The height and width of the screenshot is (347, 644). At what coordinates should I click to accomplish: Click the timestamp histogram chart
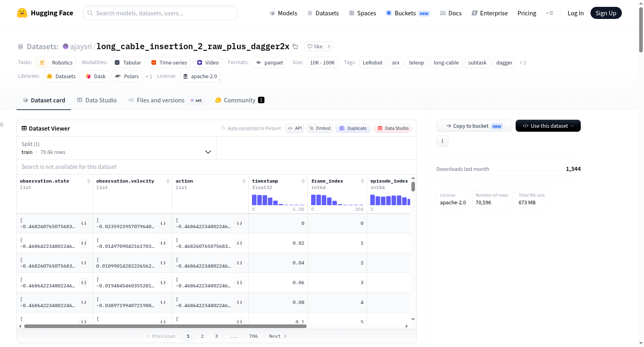point(278,200)
